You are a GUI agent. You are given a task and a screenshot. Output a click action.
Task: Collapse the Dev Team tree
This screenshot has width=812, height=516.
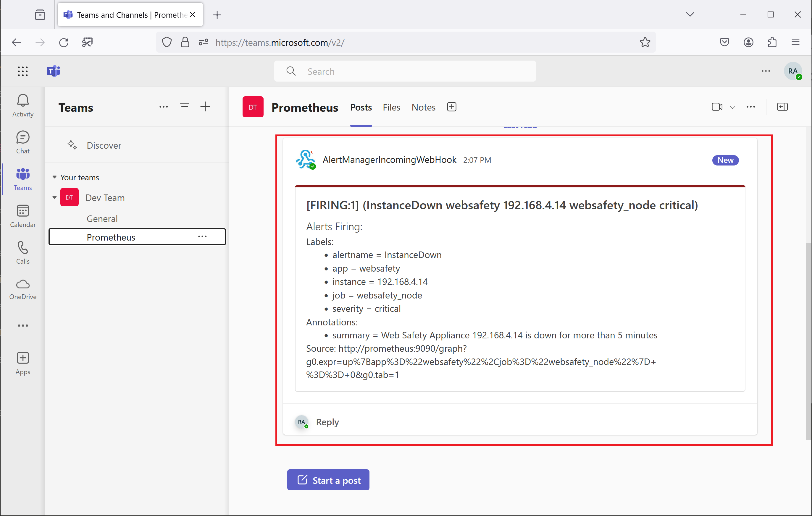54,197
